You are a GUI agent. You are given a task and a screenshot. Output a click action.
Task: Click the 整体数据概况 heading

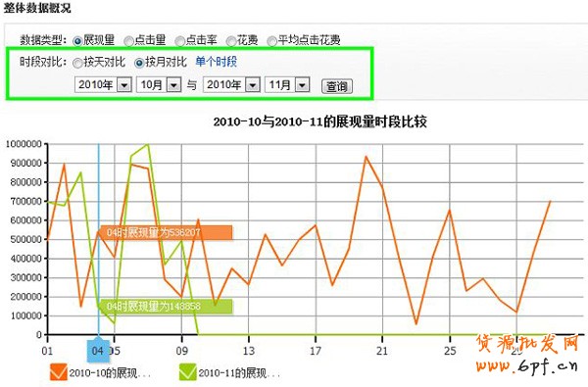click(x=37, y=8)
